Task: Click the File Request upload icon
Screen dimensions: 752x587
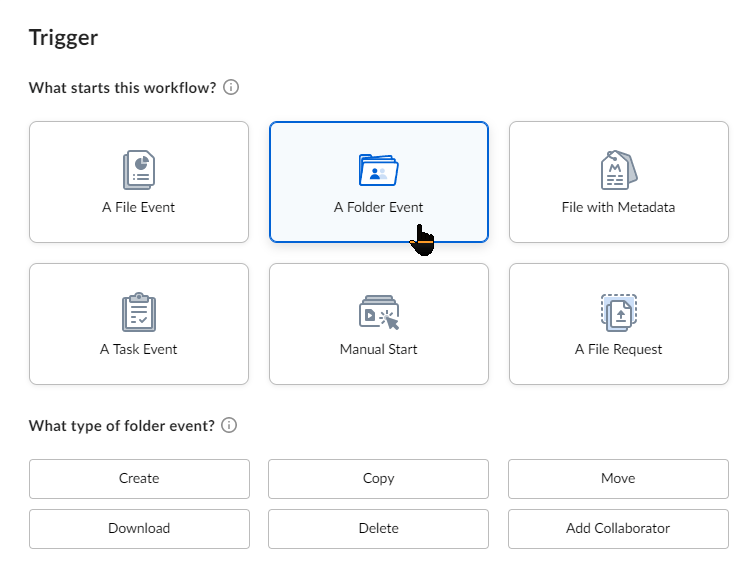Action: pos(619,312)
